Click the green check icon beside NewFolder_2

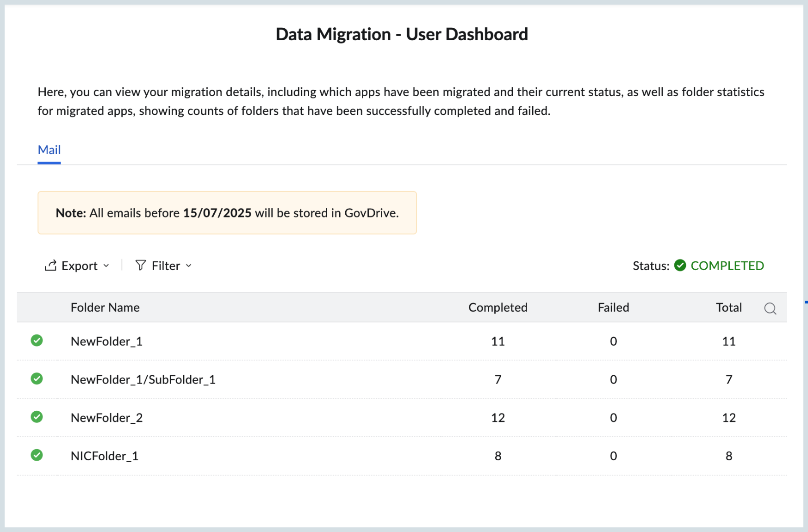click(x=37, y=417)
